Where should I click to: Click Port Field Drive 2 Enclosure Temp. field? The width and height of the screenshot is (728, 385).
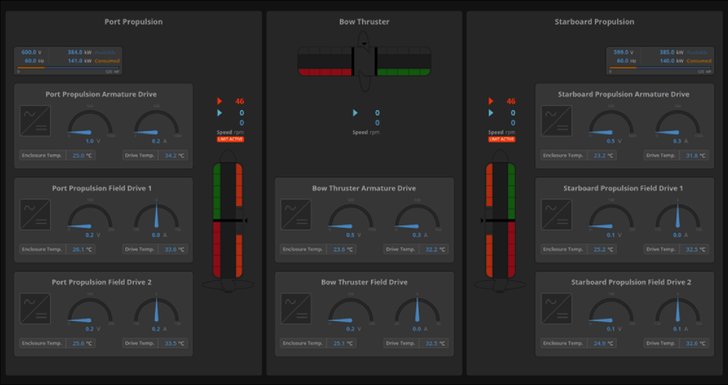[58, 343]
